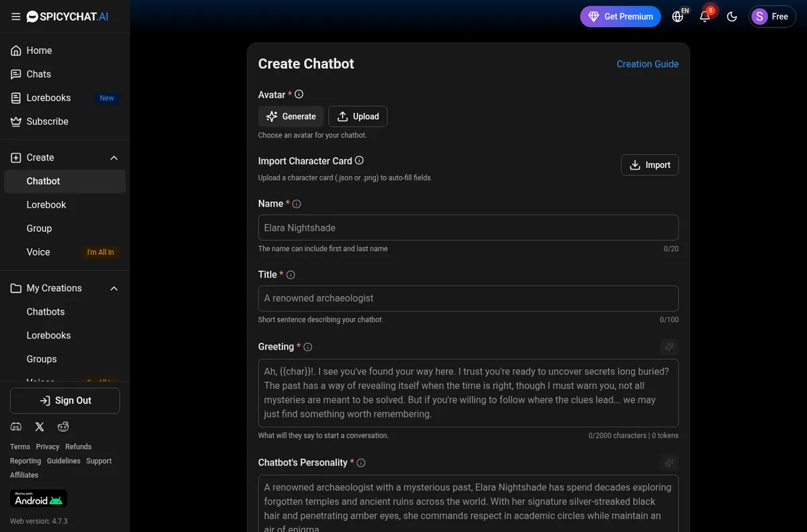The height and width of the screenshot is (532, 807).
Task: Open the Guidelines link
Action: click(x=63, y=461)
